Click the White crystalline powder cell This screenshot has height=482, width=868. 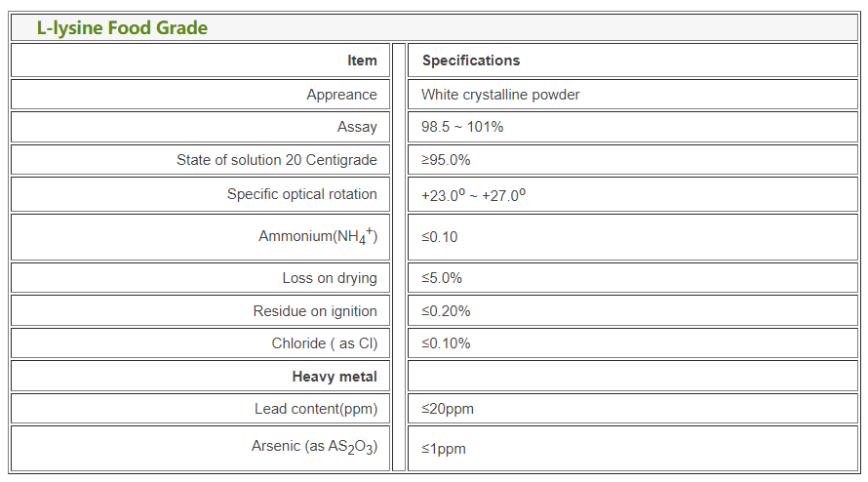coord(500,95)
